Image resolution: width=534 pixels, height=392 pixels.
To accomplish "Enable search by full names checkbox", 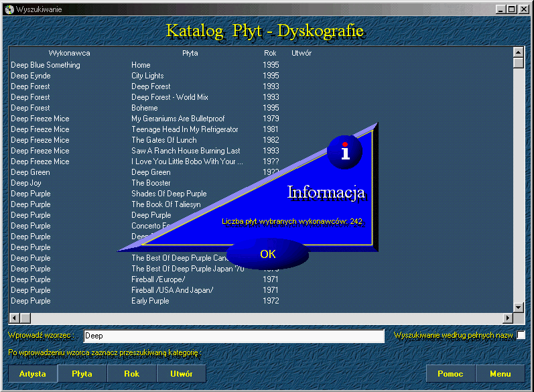I will click(x=521, y=335).
